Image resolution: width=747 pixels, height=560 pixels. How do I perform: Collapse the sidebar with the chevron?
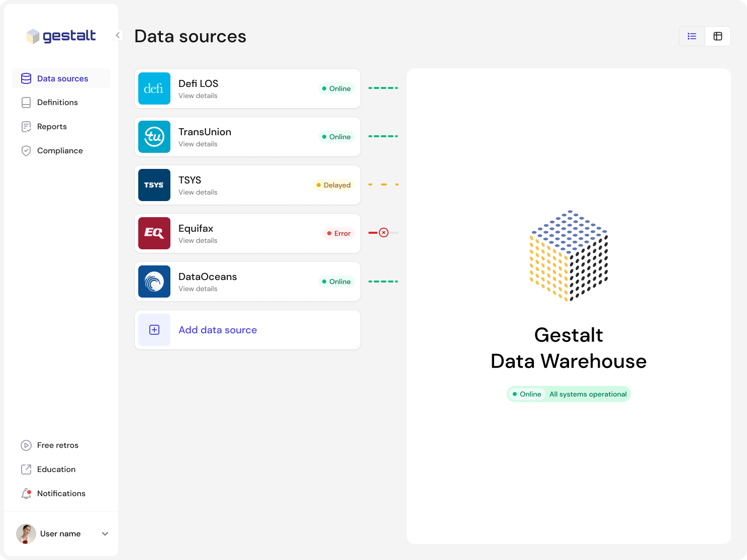(118, 35)
